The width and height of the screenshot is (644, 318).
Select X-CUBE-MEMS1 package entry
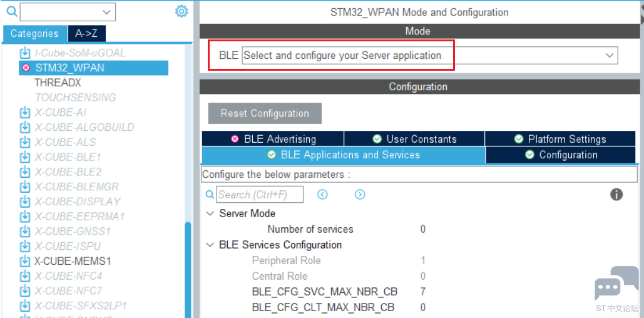pyautogui.click(x=73, y=261)
